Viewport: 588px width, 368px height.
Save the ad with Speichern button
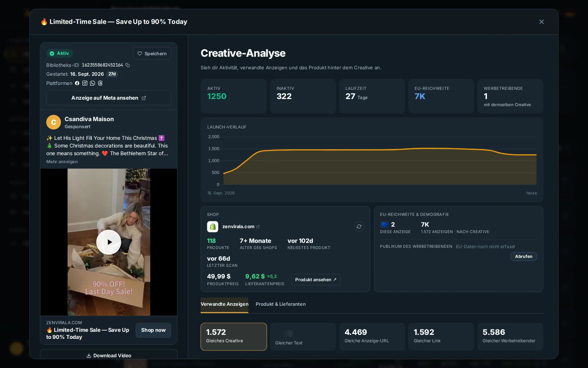152,53
